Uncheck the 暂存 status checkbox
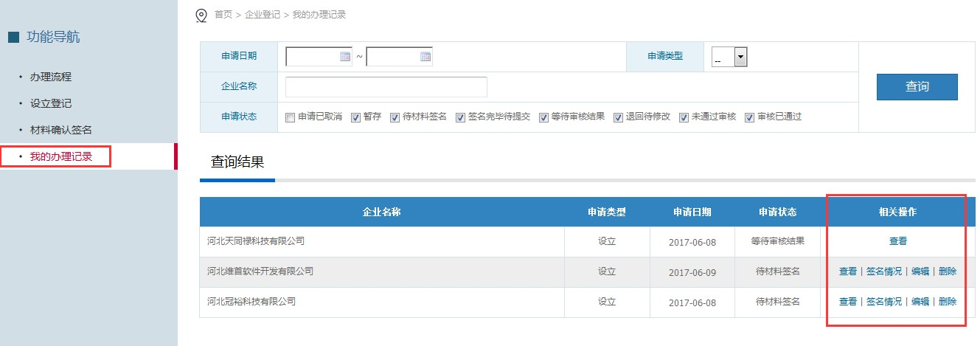 point(355,117)
